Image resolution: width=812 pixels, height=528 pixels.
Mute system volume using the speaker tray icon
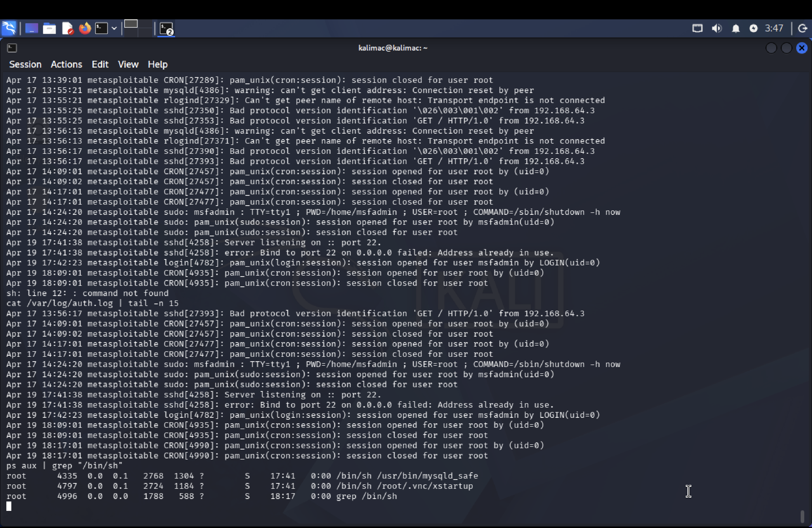click(716, 28)
